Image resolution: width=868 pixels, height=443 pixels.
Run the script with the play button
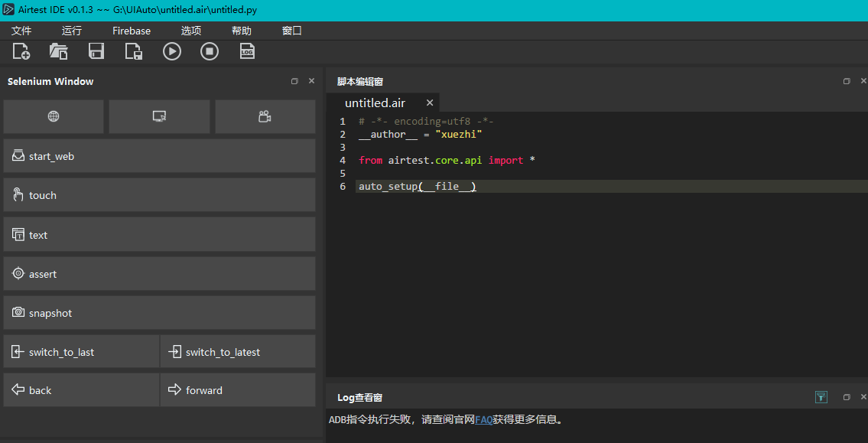pyautogui.click(x=171, y=51)
